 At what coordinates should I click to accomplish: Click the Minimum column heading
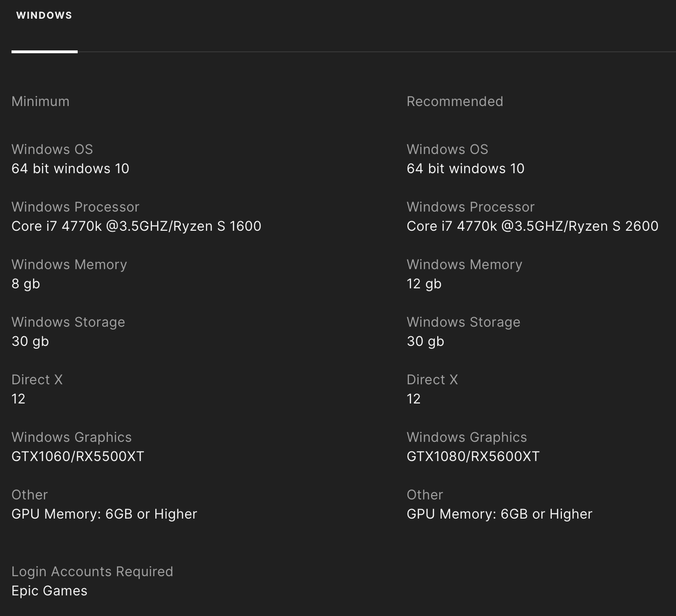(x=40, y=101)
